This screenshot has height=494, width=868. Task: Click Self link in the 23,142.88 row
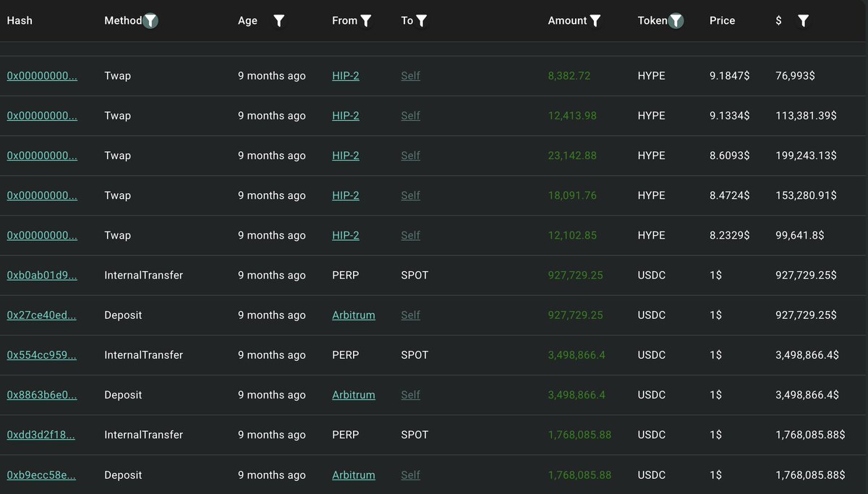point(410,156)
